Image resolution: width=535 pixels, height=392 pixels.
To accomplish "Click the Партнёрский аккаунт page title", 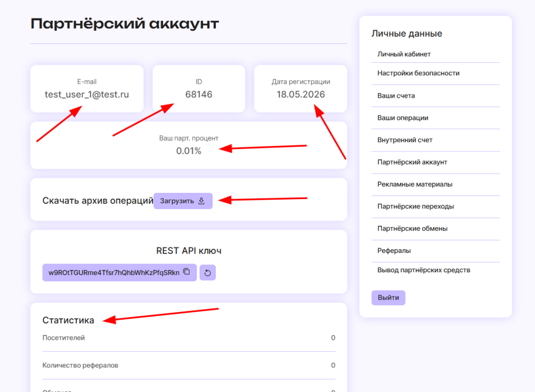I will 124,24.
